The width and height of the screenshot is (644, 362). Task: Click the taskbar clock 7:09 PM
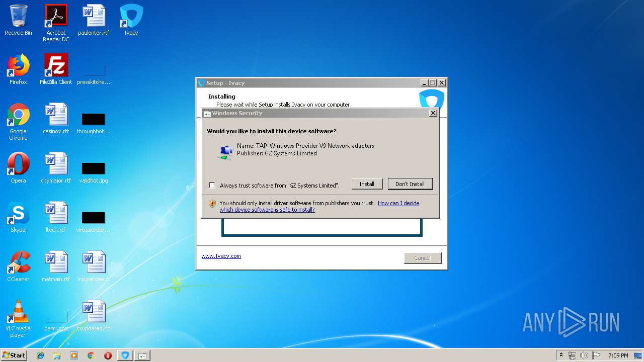(618, 355)
